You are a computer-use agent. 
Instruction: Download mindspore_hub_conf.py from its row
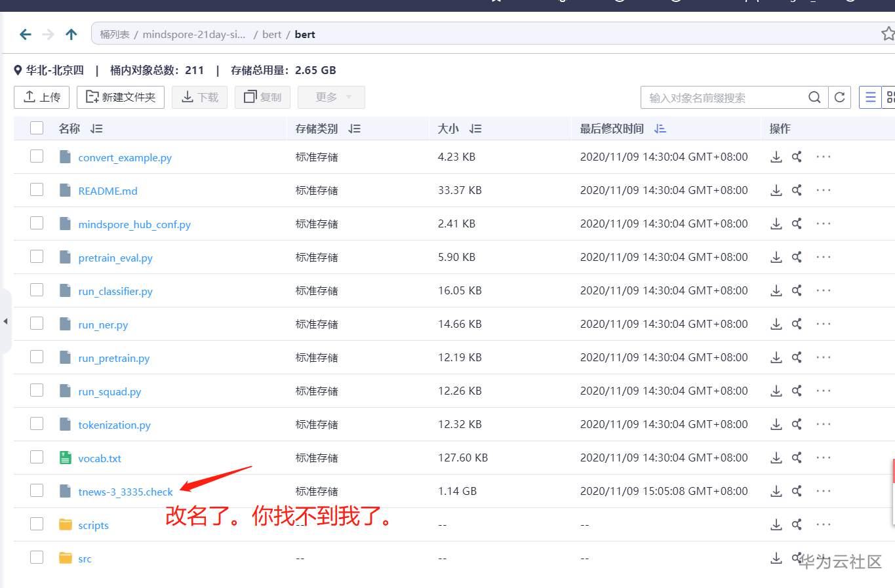[x=776, y=224]
